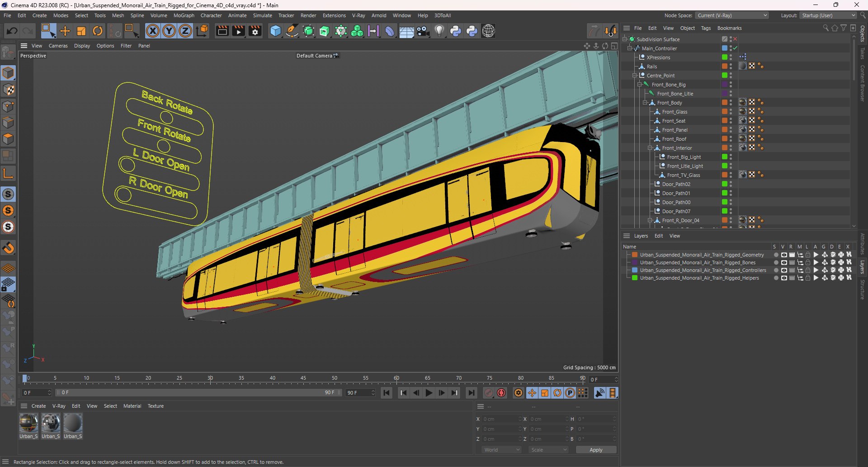This screenshot has width=868, height=467.
Task: Go to start of animation
Action: click(387, 393)
